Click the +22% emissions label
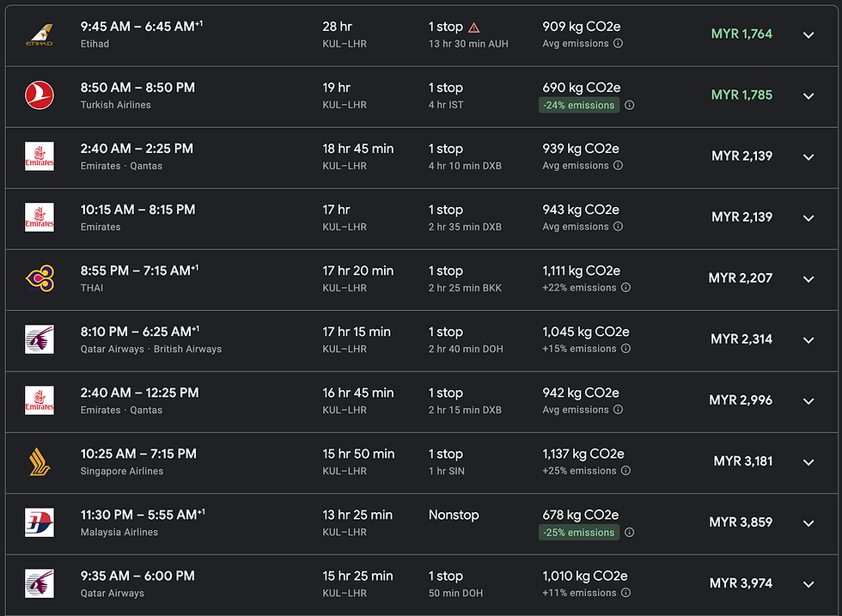This screenshot has width=842, height=616. (x=579, y=288)
